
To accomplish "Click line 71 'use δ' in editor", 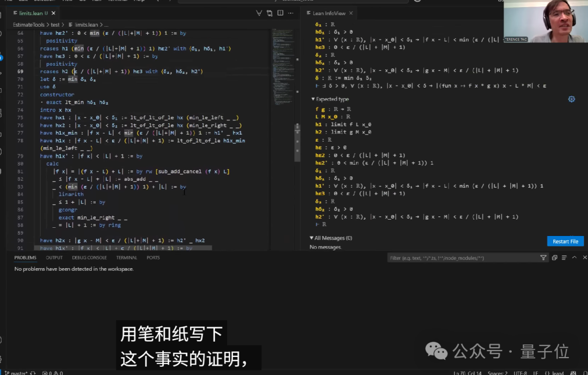I will (47, 87).
